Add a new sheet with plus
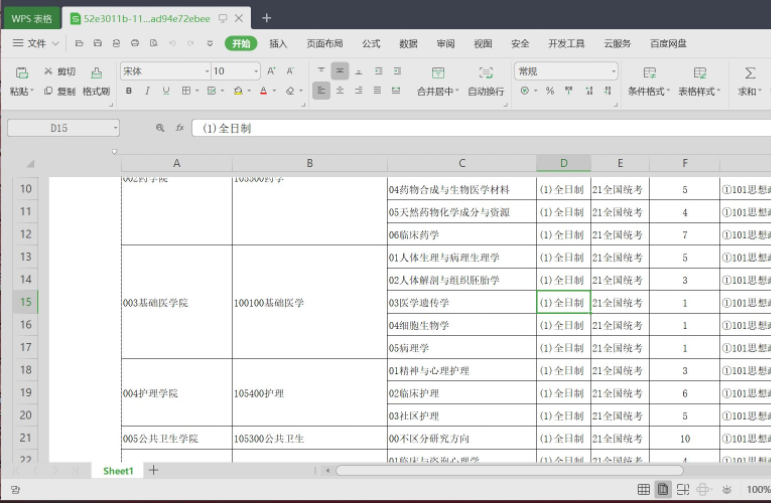Image resolution: width=771 pixels, height=503 pixels. [x=153, y=471]
